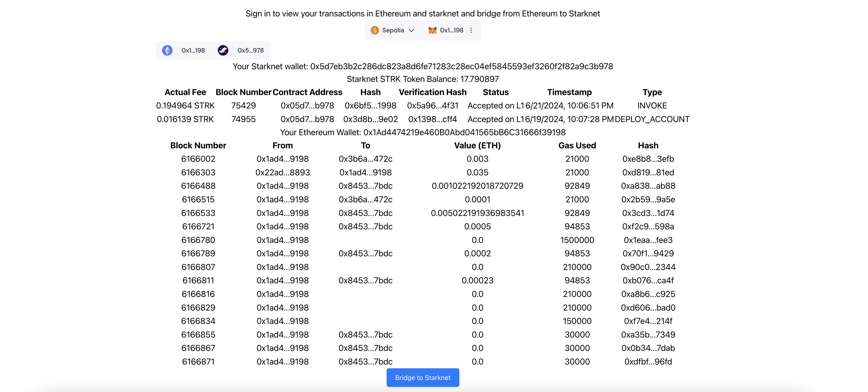
Task: Click the value 0.00023 cell
Action: point(477,280)
